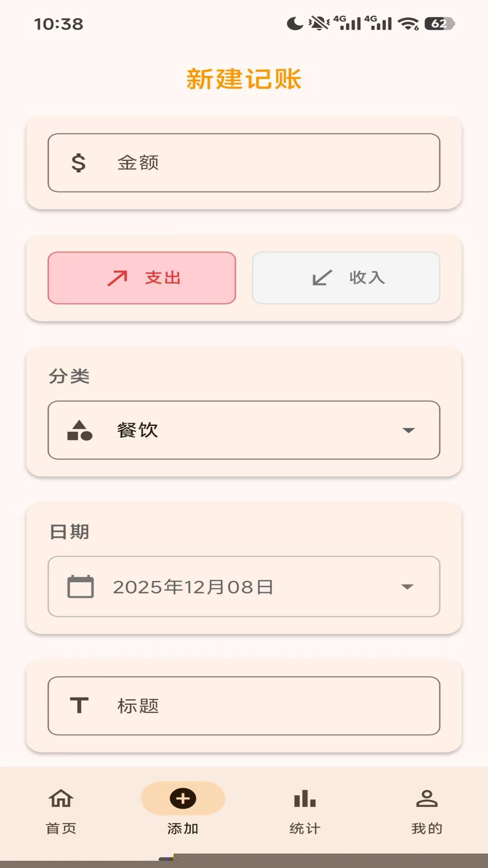Image resolution: width=488 pixels, height=868 pixels.
Task: Tap the calendar icon in date field
Action: coord(80,587)
